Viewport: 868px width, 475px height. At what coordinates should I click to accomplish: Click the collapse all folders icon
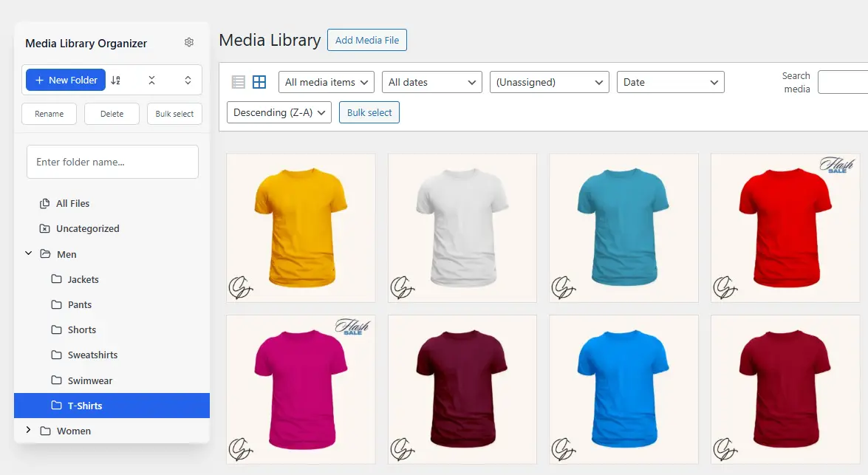[x=152, y=80]
